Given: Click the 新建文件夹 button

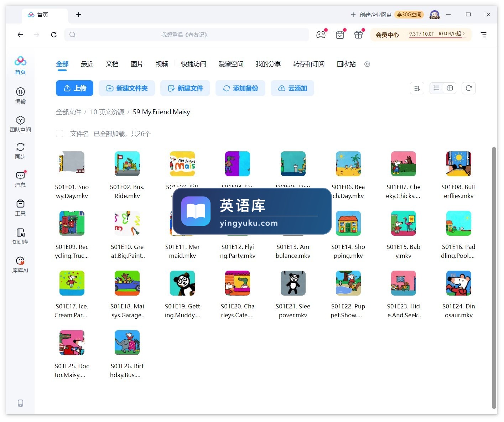Looking at the screenshot, I should click(127, 88).
